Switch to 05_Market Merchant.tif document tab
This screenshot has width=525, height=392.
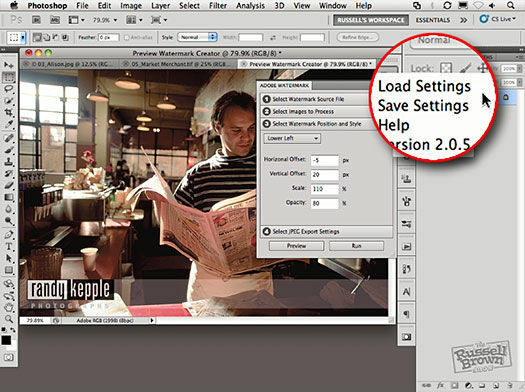click(178, 64)
